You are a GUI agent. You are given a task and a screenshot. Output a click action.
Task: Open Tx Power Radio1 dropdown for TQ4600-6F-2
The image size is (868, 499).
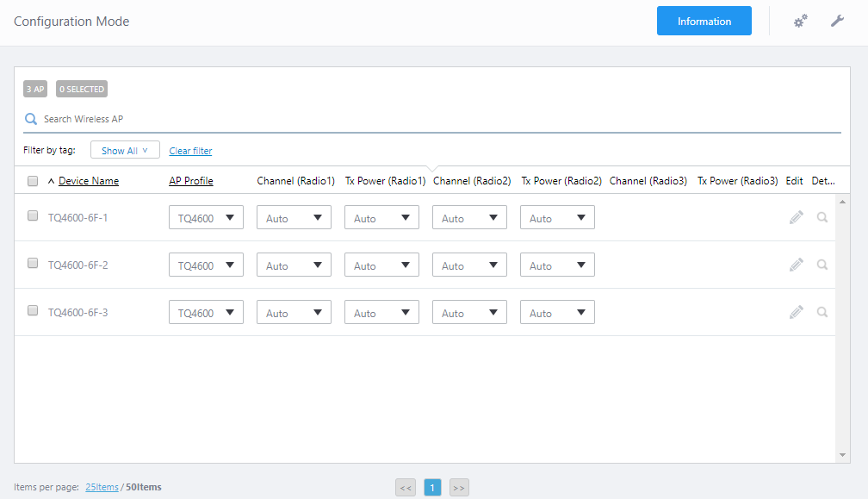tap(382, 265)
